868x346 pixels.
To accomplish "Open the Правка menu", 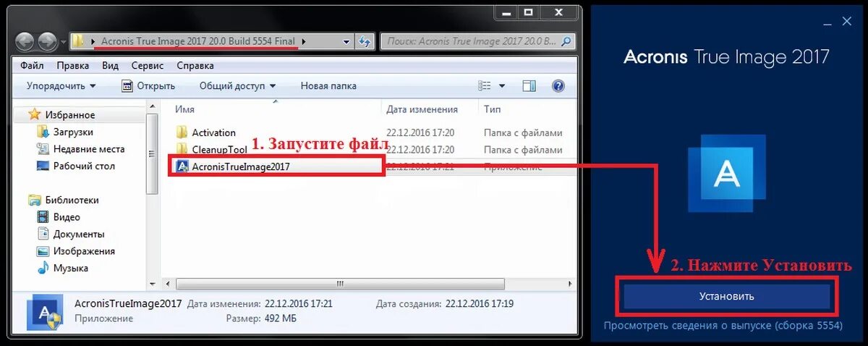I will (x=72, y=65).
